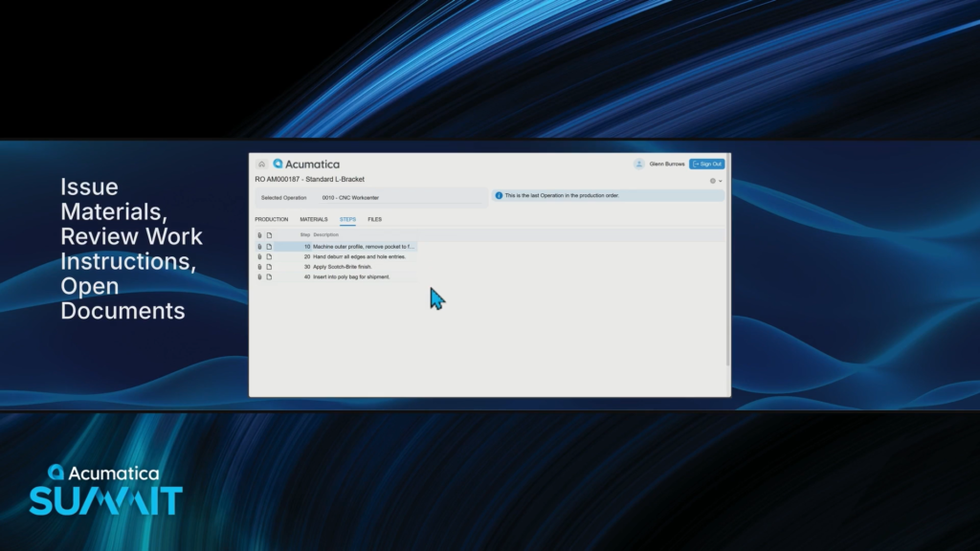Click the paperclip icon in the grid header
The width and height of the screenshot is (980, 551).
pos(259,234)
